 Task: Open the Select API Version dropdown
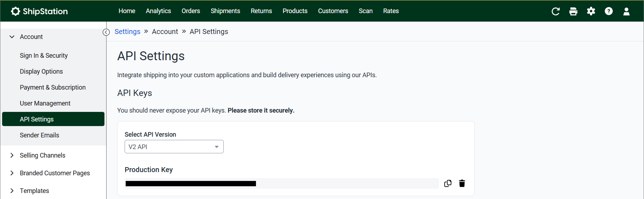tap(174, 147)
